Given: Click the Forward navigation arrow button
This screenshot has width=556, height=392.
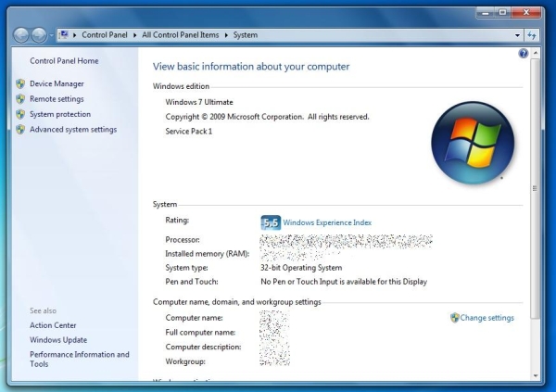Looking at the screenshot, I should pyautogui.click(x=39, y=35).
